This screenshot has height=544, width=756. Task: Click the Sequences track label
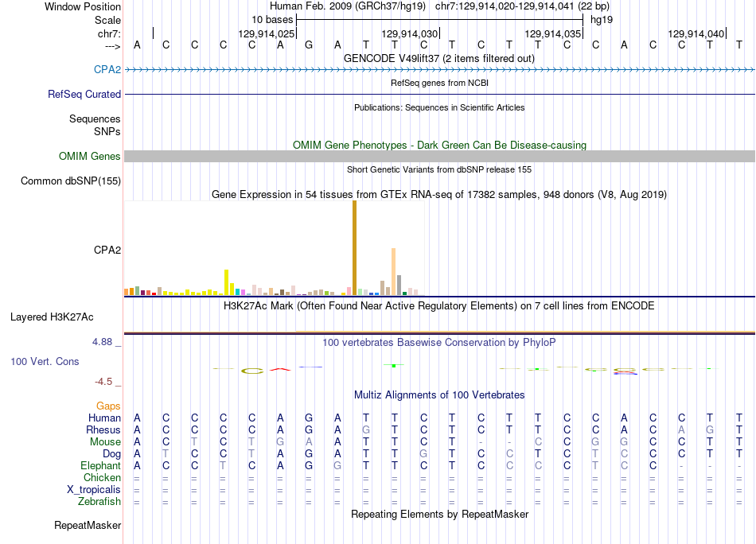(95, 119)
